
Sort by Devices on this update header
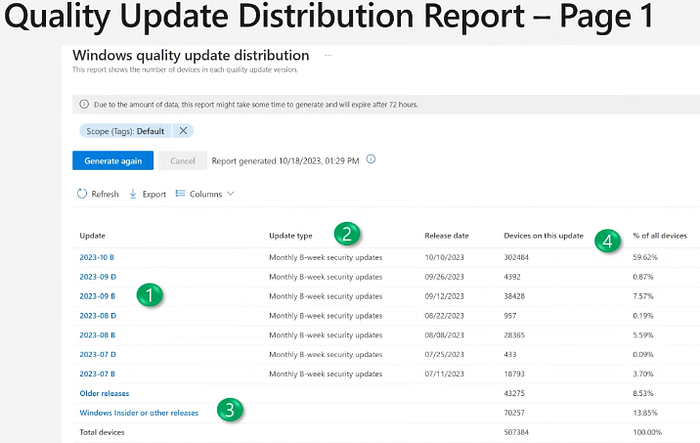tap(543, 236)
